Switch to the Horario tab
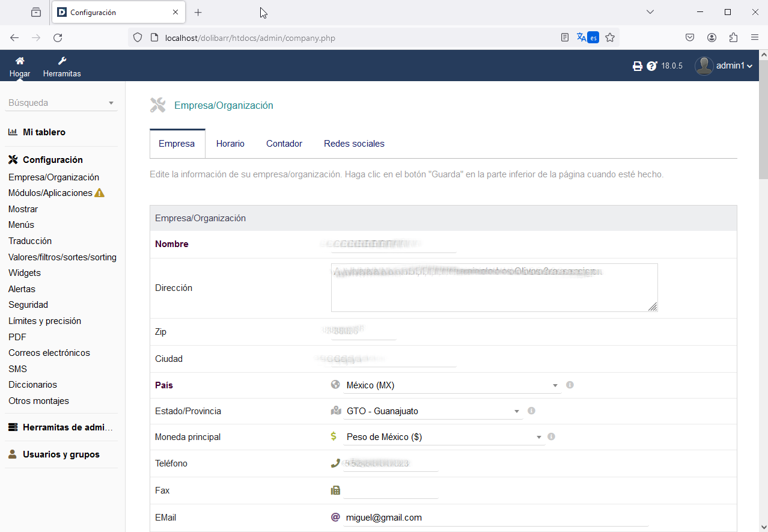768x532 pixels. point(230,144)
